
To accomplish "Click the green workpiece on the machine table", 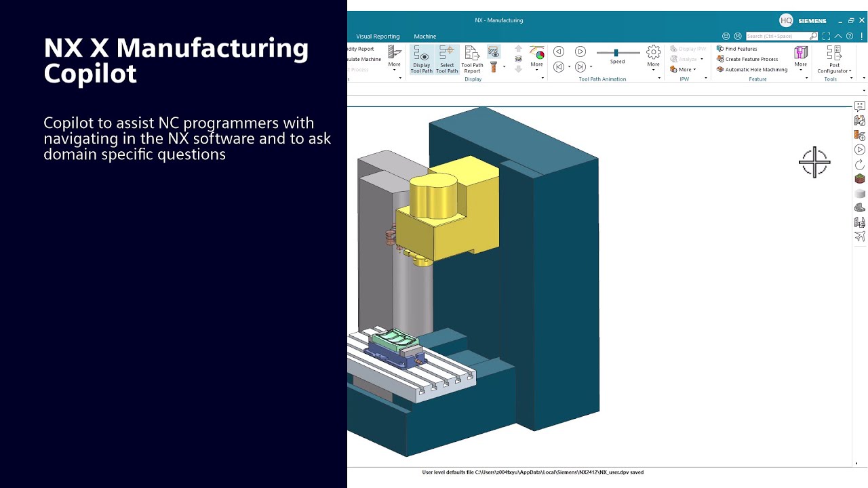I will pyautogui.click(x=394, y=338).
